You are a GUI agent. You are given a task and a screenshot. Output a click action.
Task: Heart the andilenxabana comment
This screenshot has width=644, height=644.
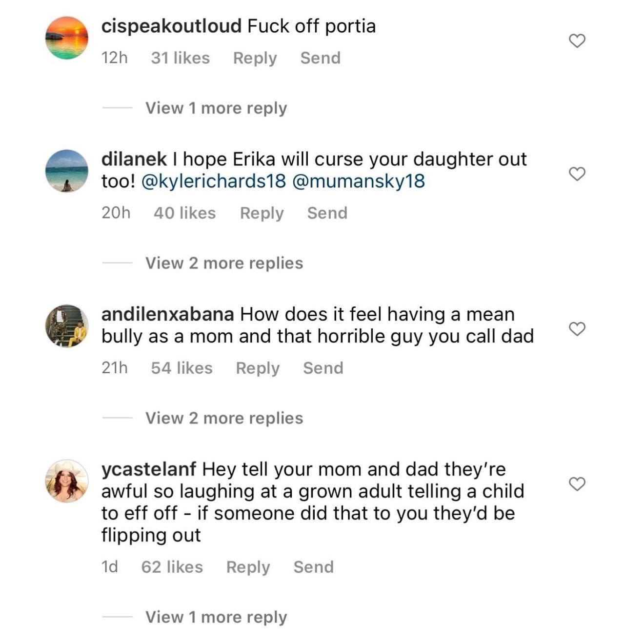pyautogui.click(x=577, y=329)
